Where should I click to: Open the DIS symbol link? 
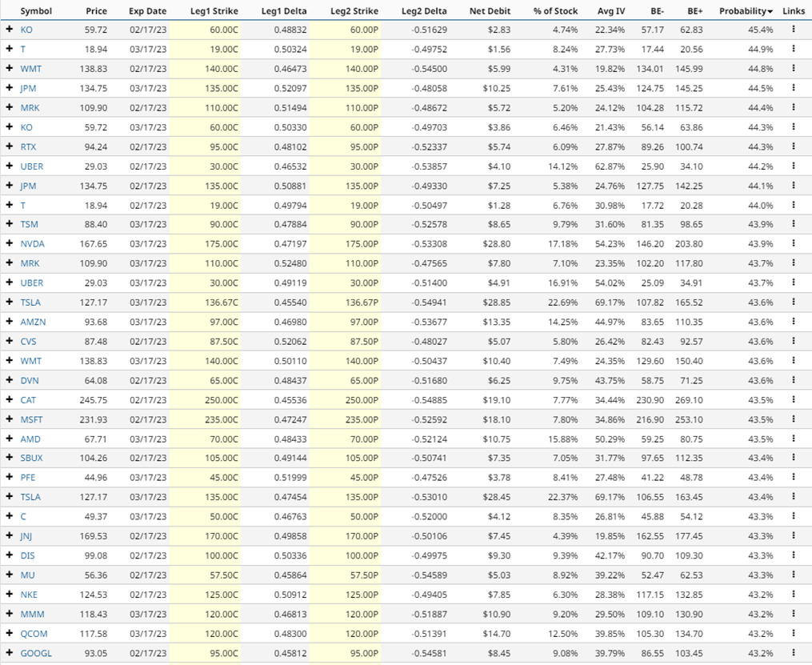click(27, 555)
